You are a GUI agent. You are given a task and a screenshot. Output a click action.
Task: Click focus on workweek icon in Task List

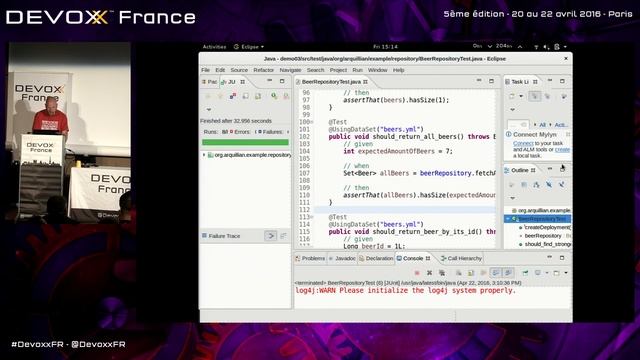(564, 96)
